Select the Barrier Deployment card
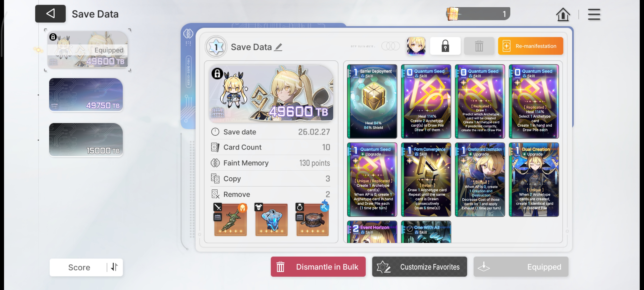Image resolution: width=644 pixels, height=290 pixels. point(372,101)
